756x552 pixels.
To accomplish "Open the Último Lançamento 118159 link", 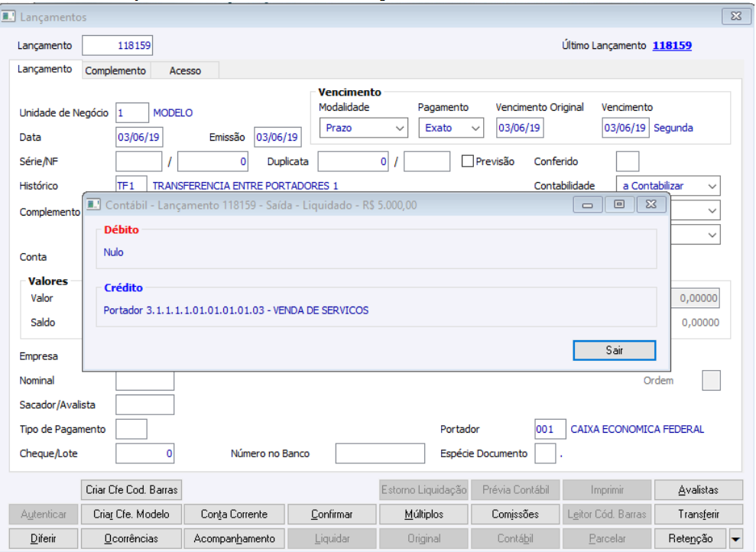I will tap(672, 45).
